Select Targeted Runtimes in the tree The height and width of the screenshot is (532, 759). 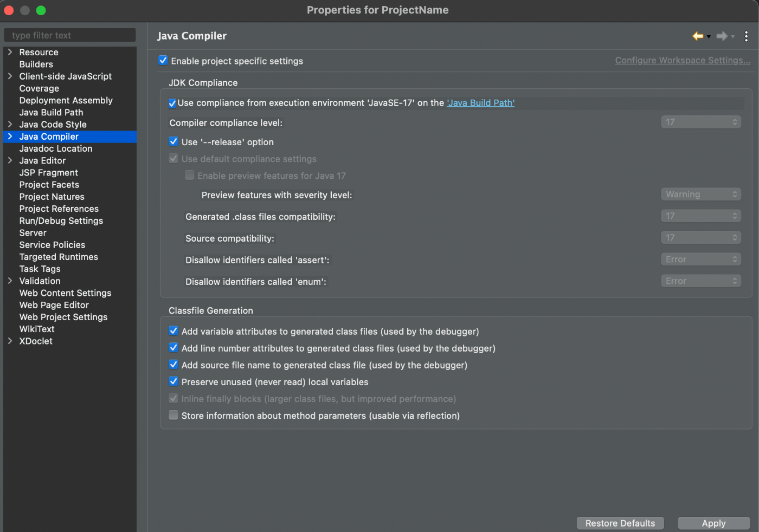tap(59, 257)
